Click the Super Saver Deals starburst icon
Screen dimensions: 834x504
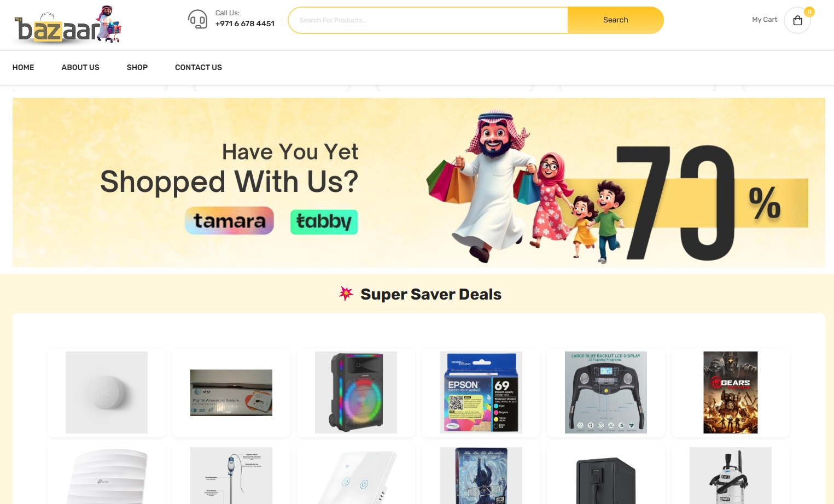click(x=346, y=294)
